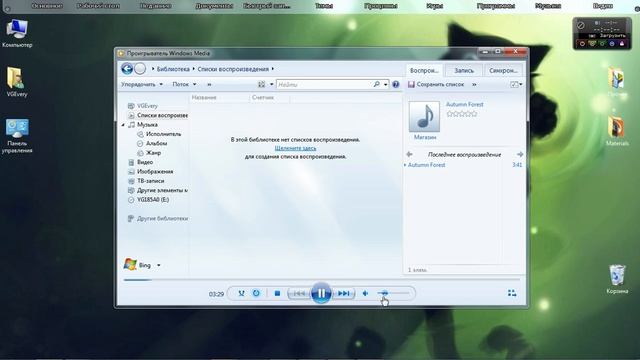
Task: Open breadcrumb arrow after Списки воспроизведения
Action: pos(273,69)
